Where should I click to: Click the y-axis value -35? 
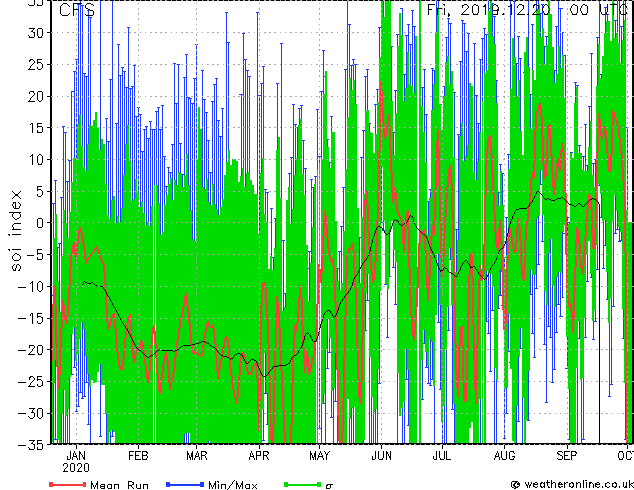click(31, 445)
